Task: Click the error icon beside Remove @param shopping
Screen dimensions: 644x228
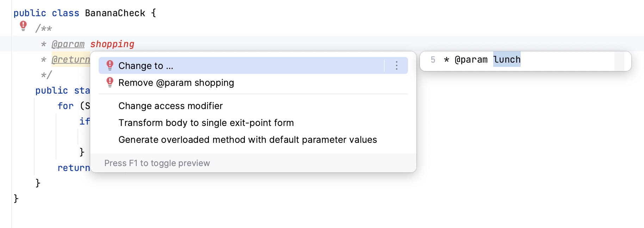Action: [110, 82]
